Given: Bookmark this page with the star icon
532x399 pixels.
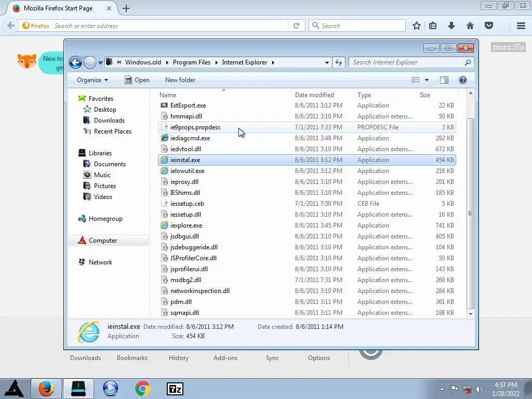Looking at the screenshot, I should [x=417, y=26].
